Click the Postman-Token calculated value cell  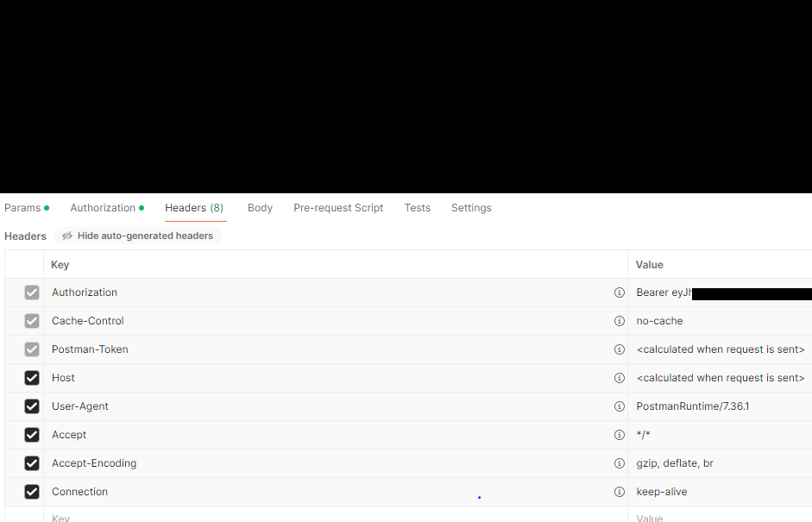click(720, 349)
